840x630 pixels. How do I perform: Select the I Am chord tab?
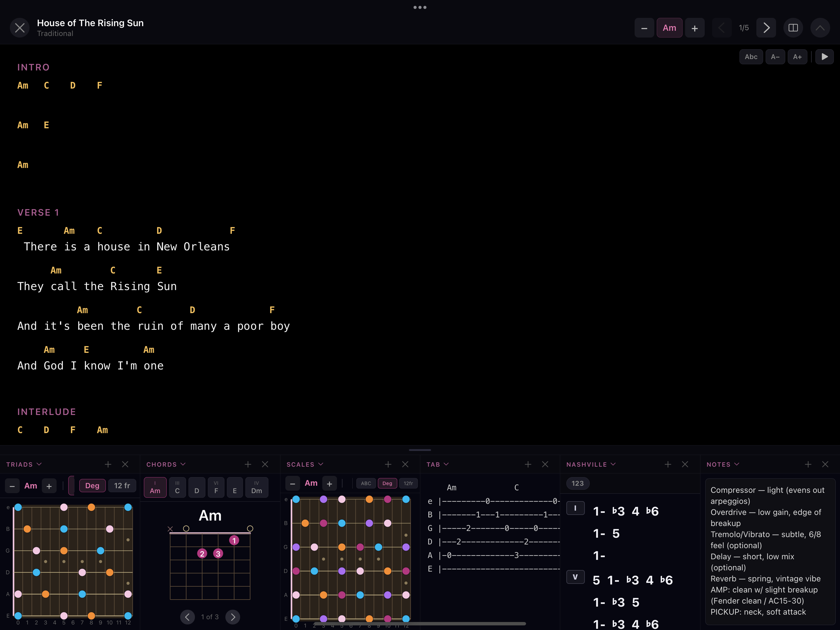pos(155,488)
